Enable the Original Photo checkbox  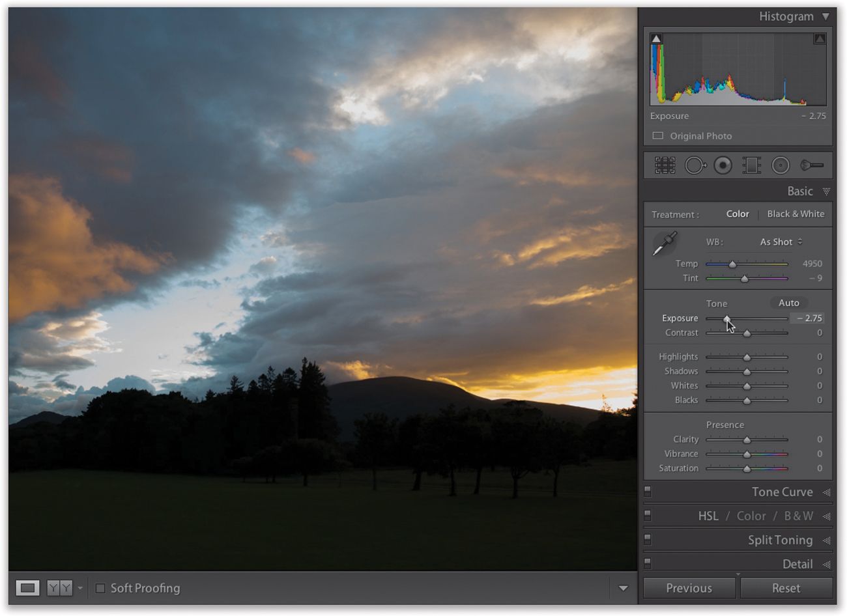click(x=658, y=136)
